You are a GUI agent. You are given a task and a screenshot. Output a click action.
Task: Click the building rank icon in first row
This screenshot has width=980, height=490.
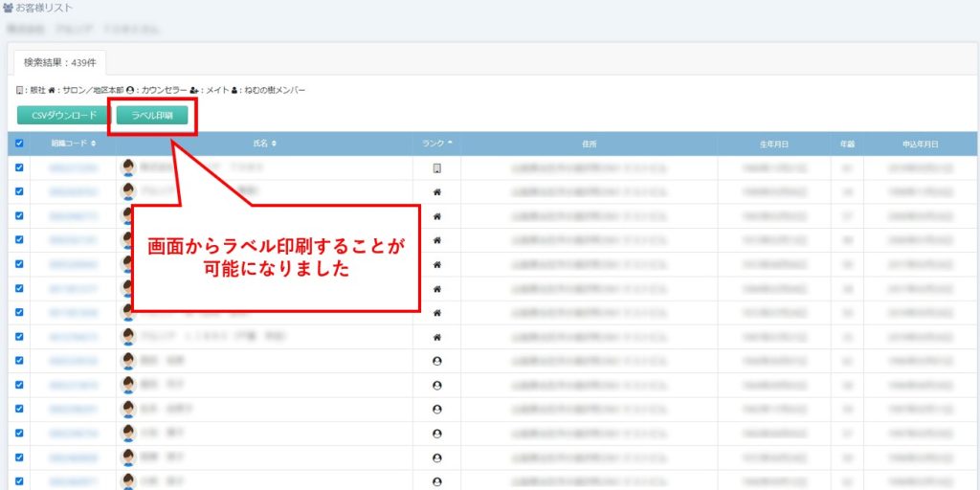click(437, 168)
